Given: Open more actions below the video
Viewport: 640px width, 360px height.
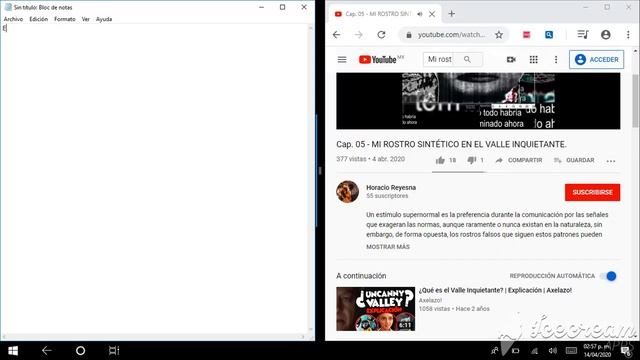Looking at the screenshot, I should pos(611,161).
